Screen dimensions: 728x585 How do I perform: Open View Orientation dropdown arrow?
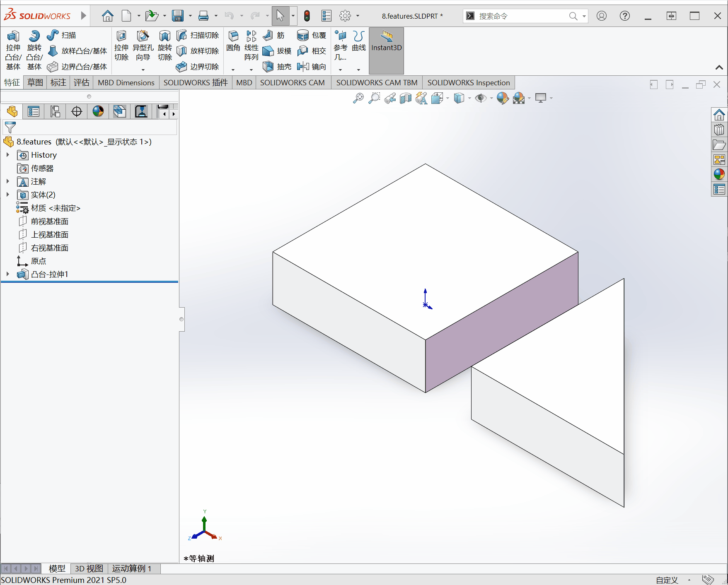coord(447,98)
